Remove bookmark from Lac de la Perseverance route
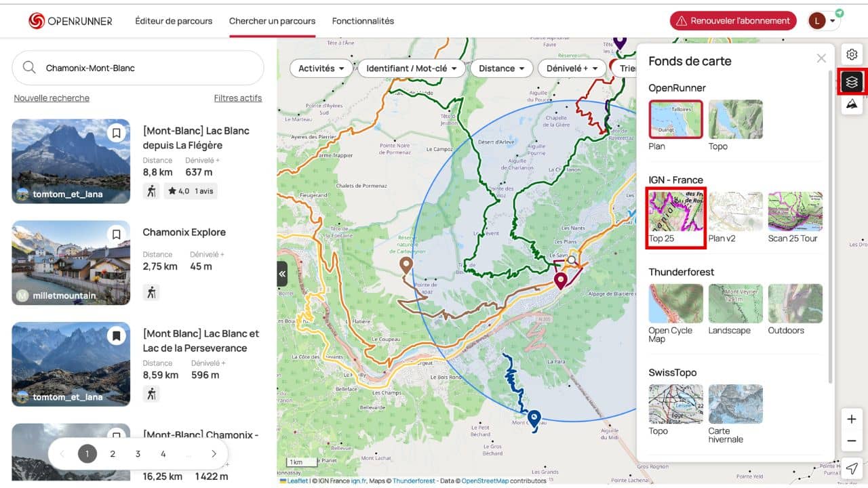 [x=116, y=335]
